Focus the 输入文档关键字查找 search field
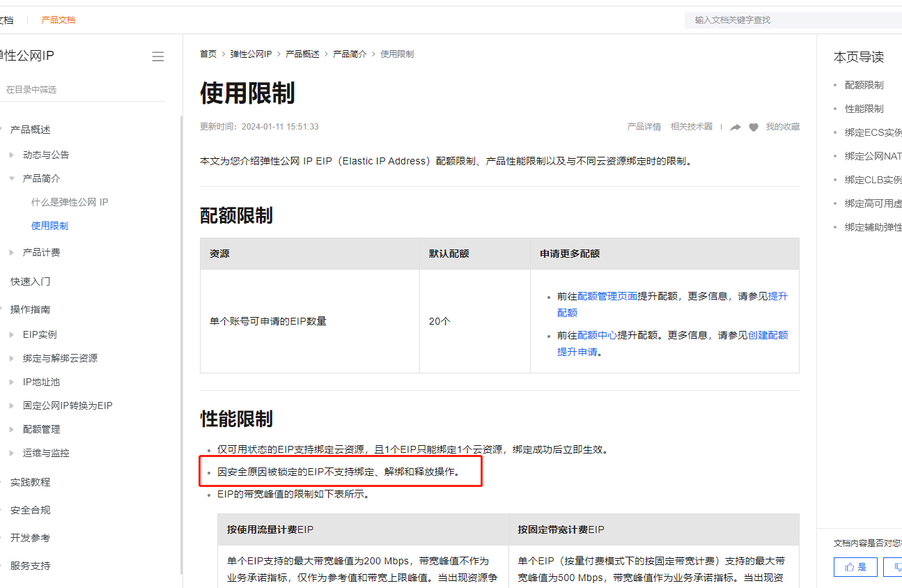 coord(793,20)
